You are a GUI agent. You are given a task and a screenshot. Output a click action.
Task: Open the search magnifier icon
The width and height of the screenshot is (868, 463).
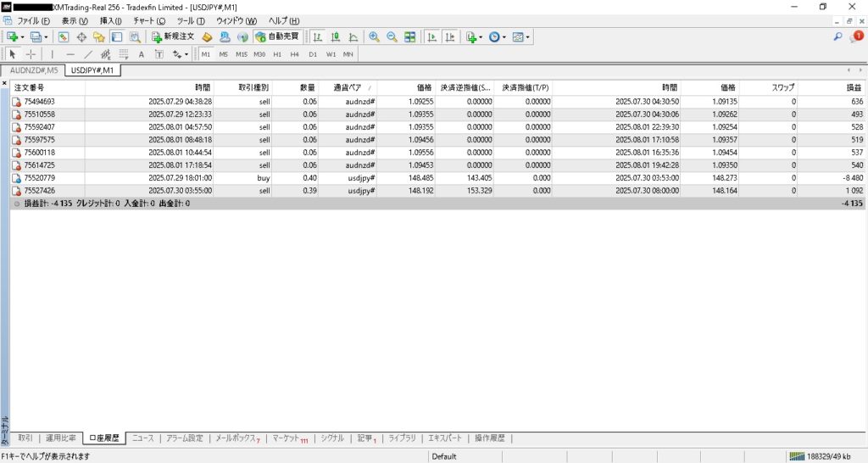[838, 37]
